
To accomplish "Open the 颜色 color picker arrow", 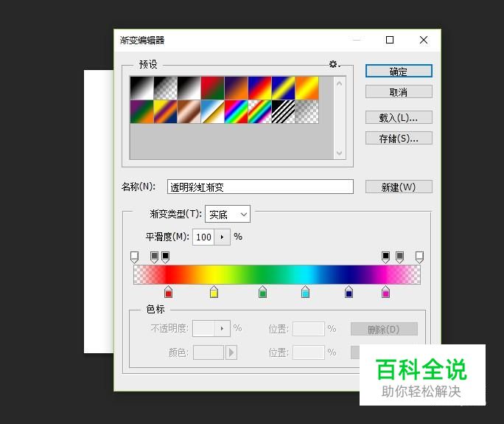I will tap(231, 352).
